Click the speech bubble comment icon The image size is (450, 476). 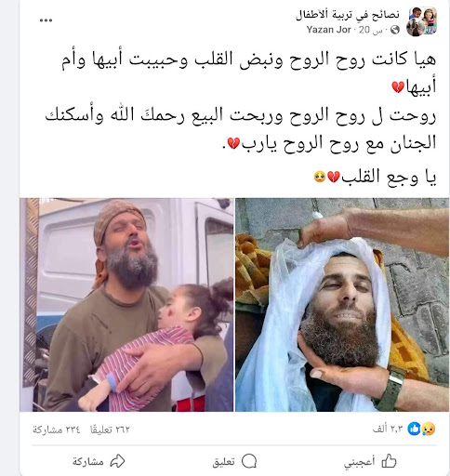pyautogui.click(x=249, y=461)
